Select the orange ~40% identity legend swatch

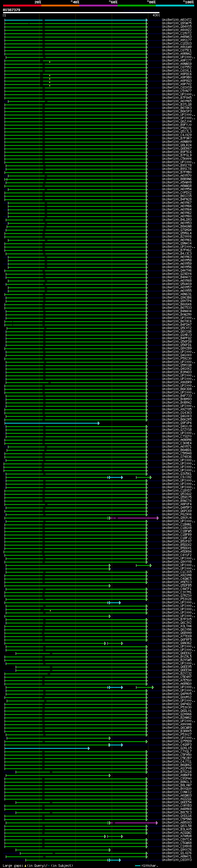(x=60, y=6)
